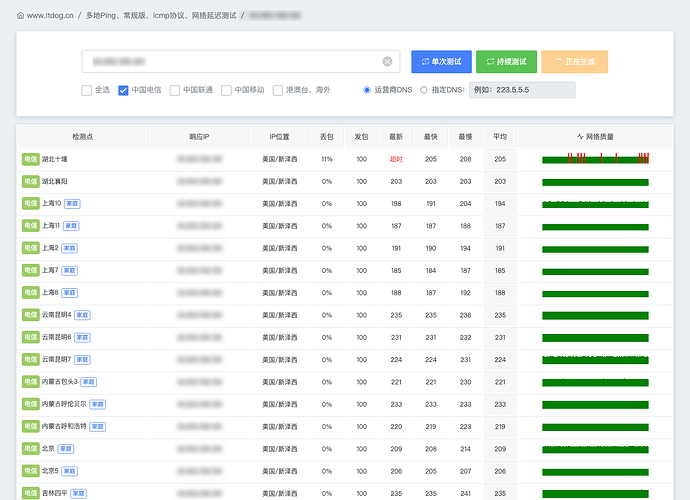Click the 单次测试 button
Image resolution: width=690 pixels, height=500 pixels.
pyautogui.click(x=441, y=62)
